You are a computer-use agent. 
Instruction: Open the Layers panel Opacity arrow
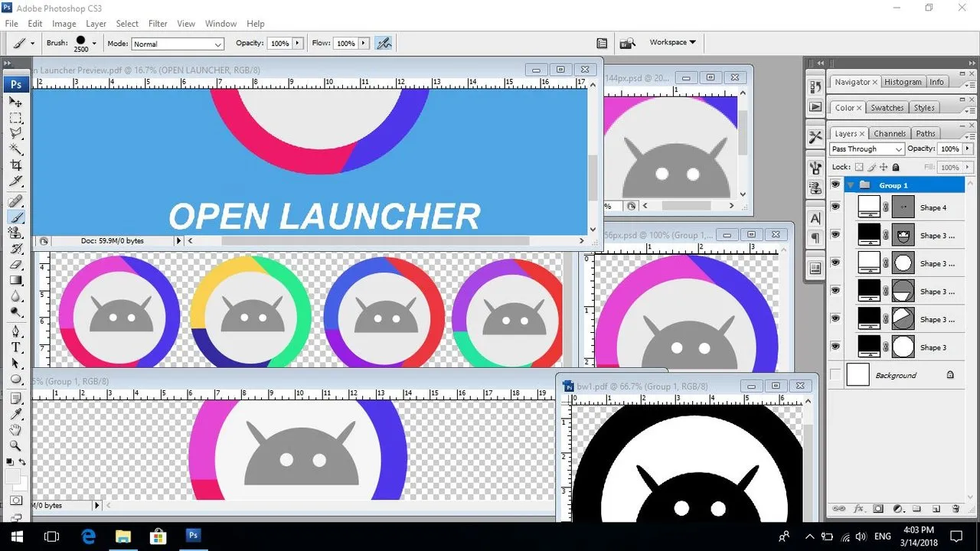968,148
